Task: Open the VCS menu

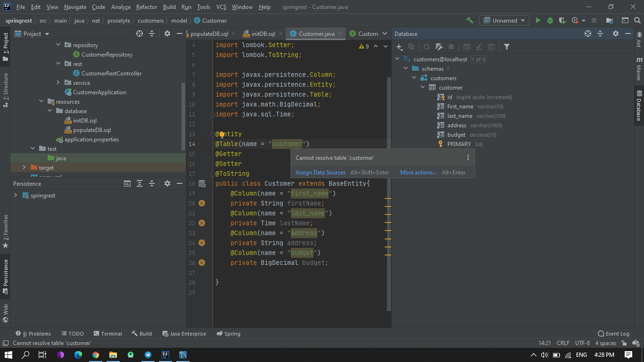Action: point(221,7)
